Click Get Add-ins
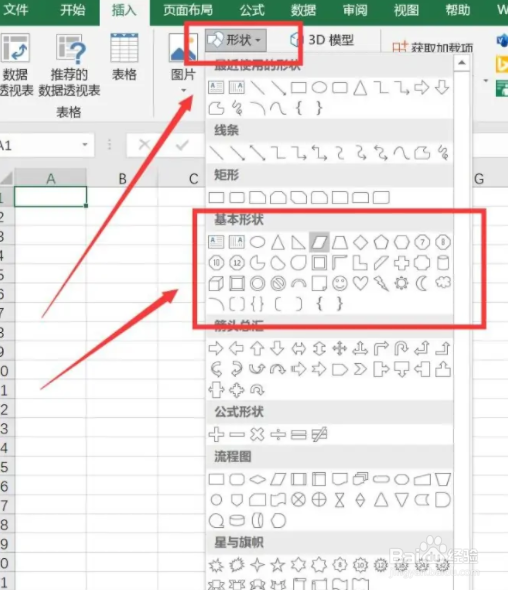 click(x=432, y=47)
